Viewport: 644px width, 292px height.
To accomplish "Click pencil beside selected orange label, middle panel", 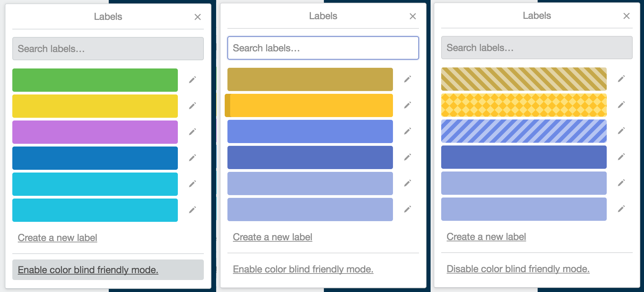I will (407, 105).
